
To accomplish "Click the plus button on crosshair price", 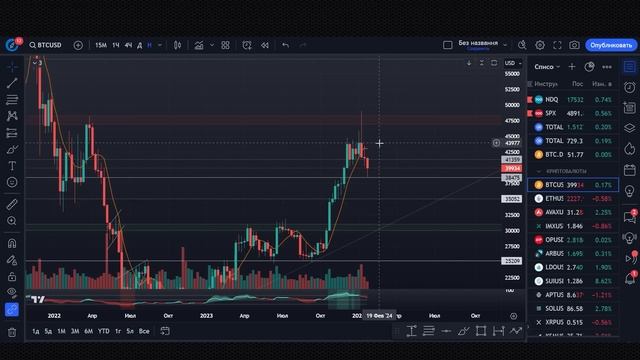I will pyautogui.click(x=496, y=143).
